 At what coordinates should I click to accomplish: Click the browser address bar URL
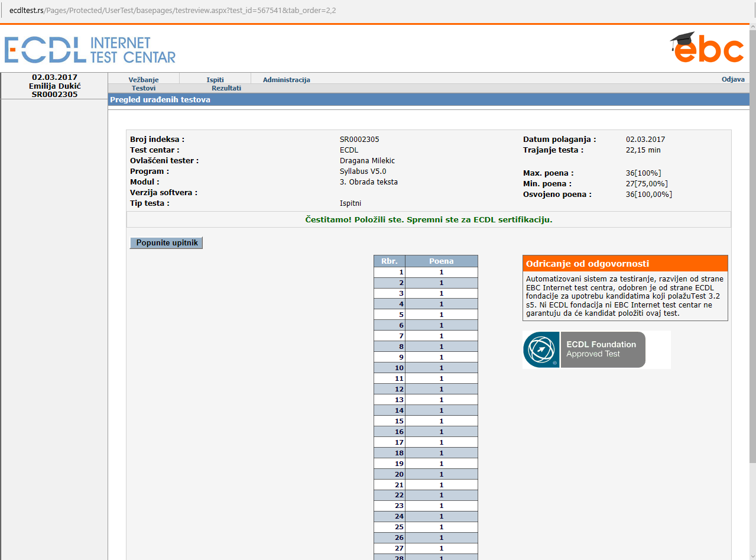click(173, 11)
